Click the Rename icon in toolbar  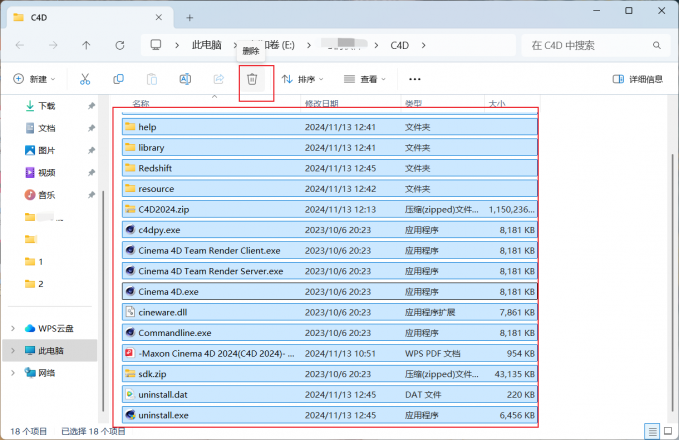pyautogui.click(x=185, y=79)
